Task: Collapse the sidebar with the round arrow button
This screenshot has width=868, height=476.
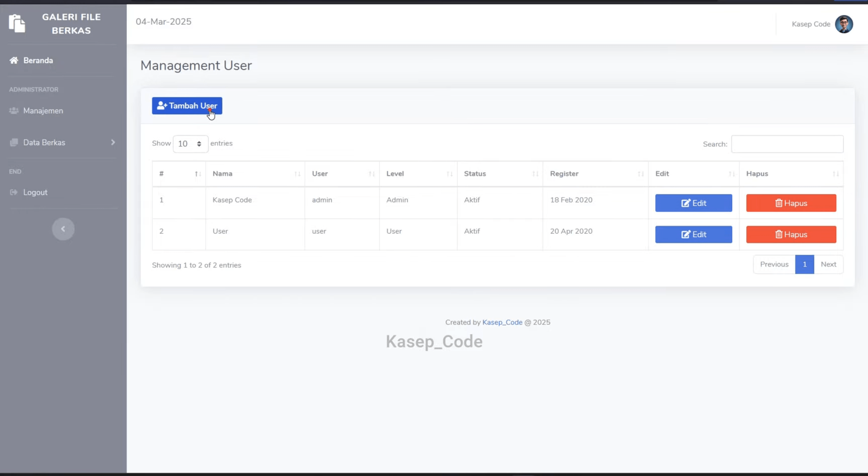Action: click(63, 229)
